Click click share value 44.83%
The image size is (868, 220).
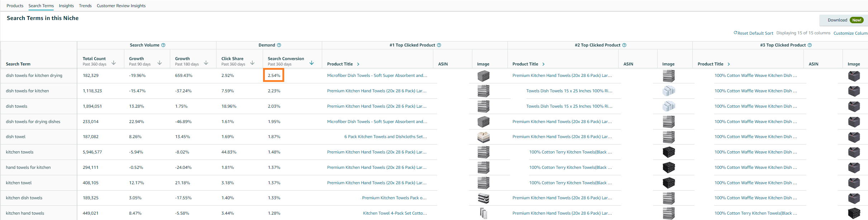click(229, 152)
